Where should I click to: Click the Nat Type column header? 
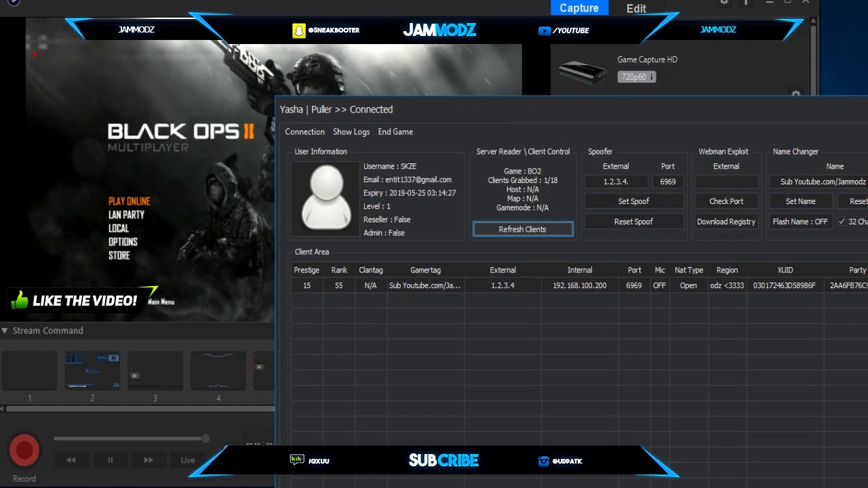tap(689, 270)
